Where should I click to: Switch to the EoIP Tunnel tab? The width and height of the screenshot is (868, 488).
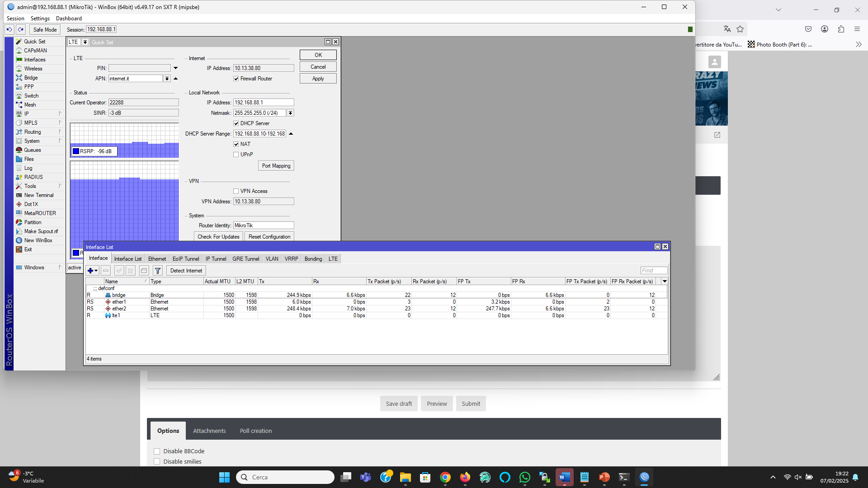186,259
